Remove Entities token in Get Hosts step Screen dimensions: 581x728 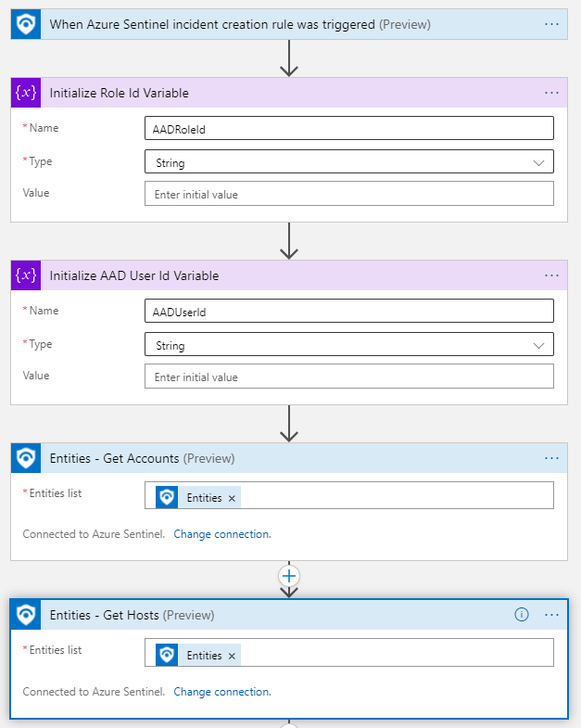[x=232, y=656]
